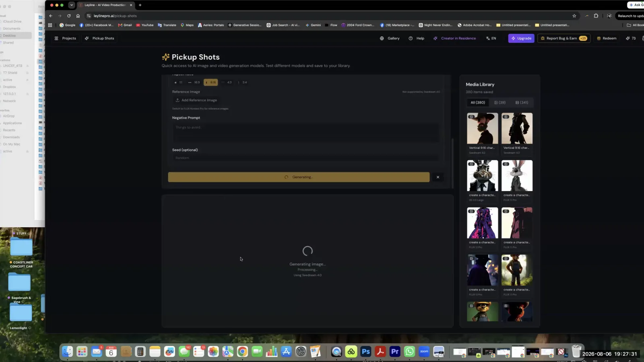Open bearded man in hat thumbnail
The image size is (644, 362).
click(482, 128)
